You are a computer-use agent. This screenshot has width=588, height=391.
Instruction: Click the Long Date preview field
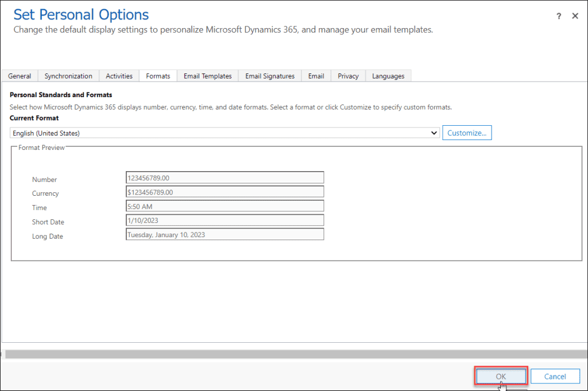(225, 234)
